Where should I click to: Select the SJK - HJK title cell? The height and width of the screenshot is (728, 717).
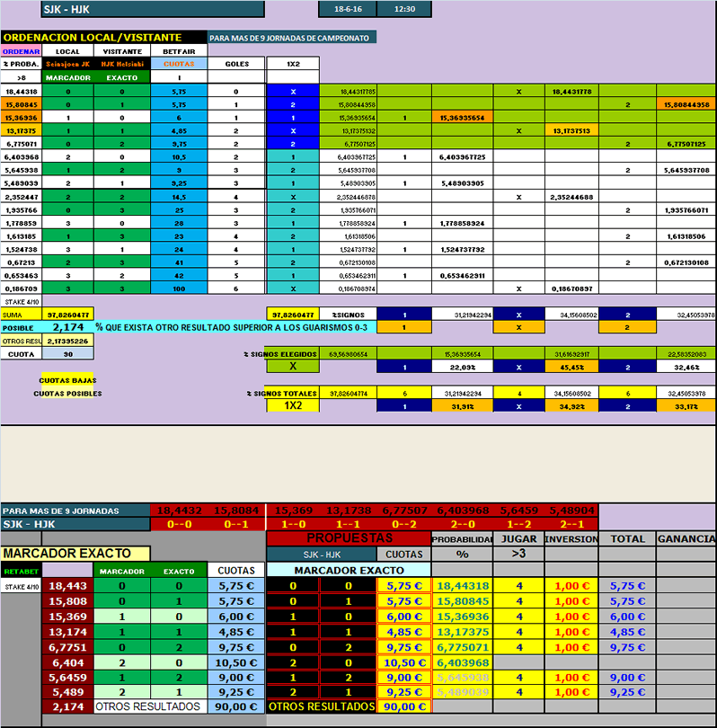[x=153, y=9]
